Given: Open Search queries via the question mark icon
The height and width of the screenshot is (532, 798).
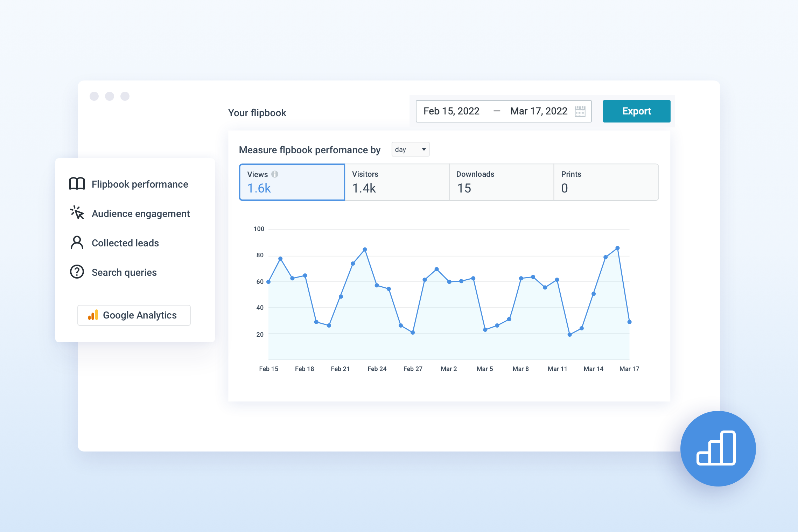Looking at the screenshot, I should tap(77, 272).
